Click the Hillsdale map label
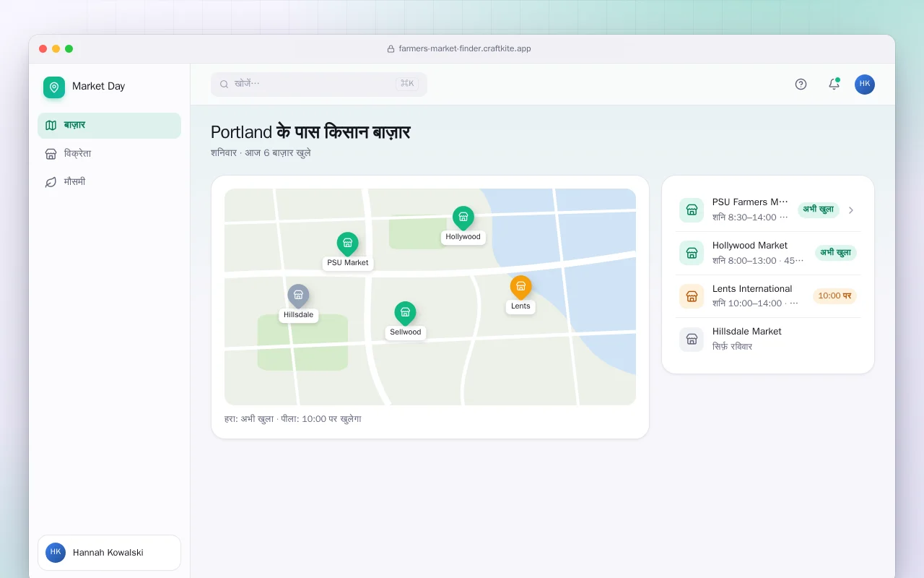The image size is (924, 578). [x=299, y=315]
